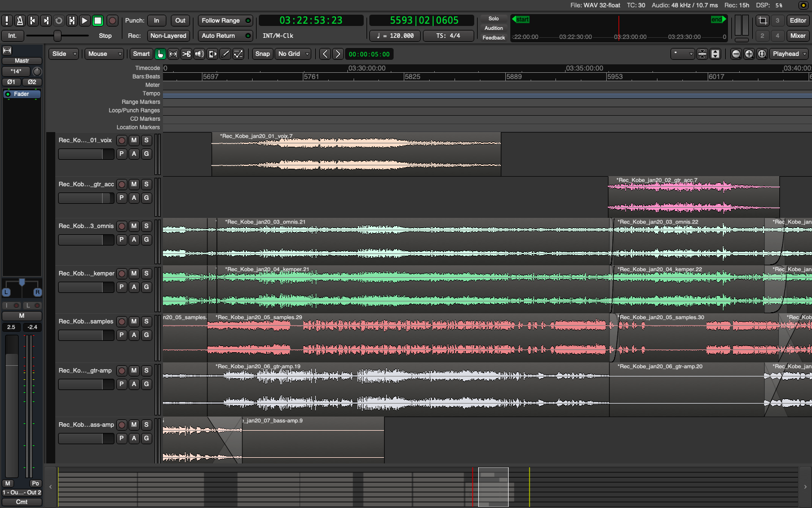Open the No Grid dropdown
The width and height of the screenshot is (812, 508).
click(x=293, y=54)
